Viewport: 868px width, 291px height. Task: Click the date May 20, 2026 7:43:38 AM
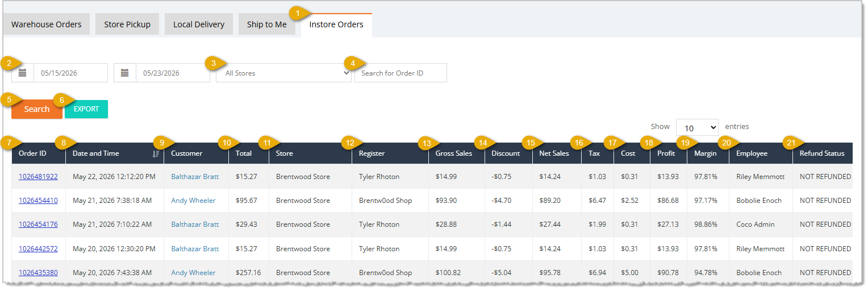pyautogui.click(x=112, y=273)
